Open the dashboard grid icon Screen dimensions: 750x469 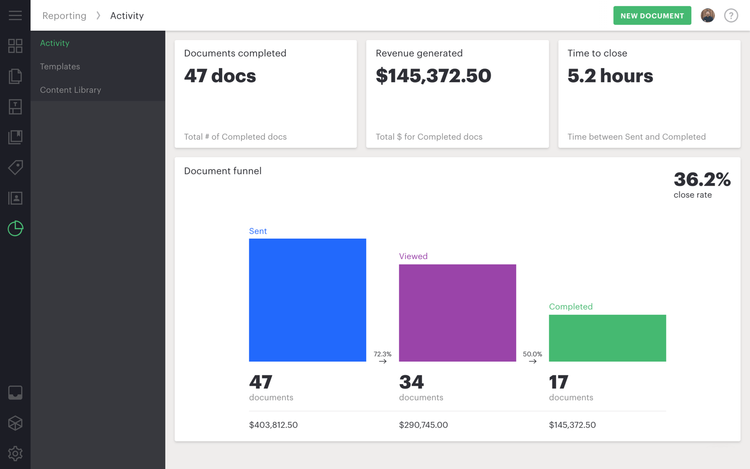[15, 46]
